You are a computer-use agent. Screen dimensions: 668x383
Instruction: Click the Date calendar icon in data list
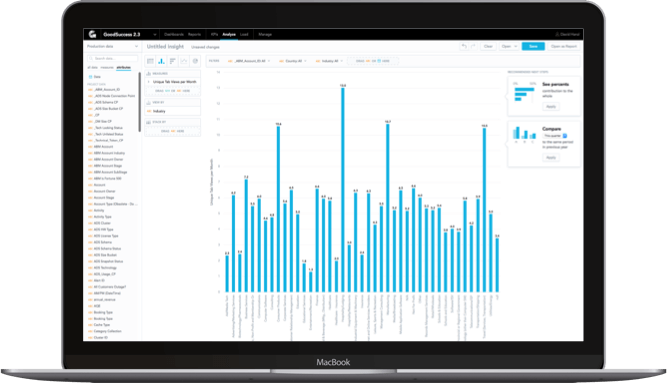90,77
